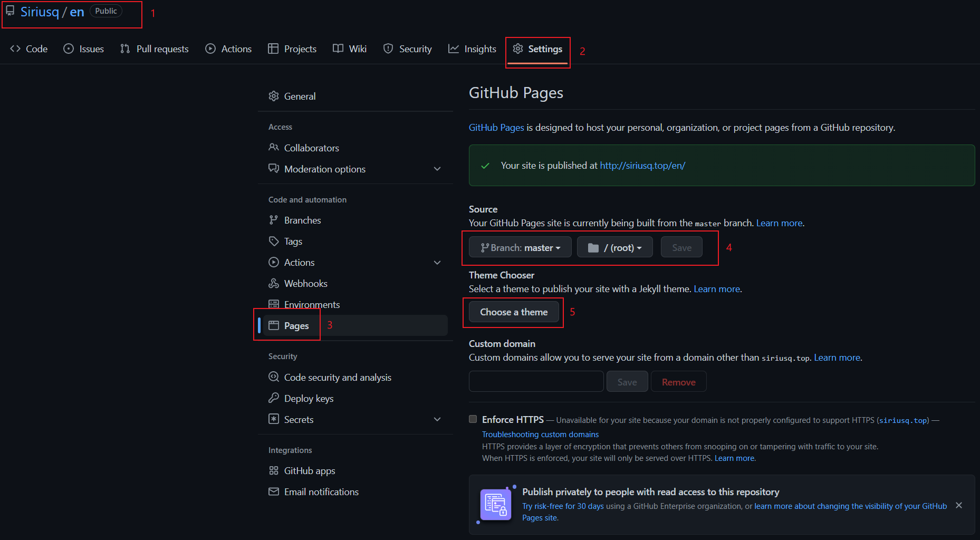Click the custom domain text field

[x=536, y=381]
